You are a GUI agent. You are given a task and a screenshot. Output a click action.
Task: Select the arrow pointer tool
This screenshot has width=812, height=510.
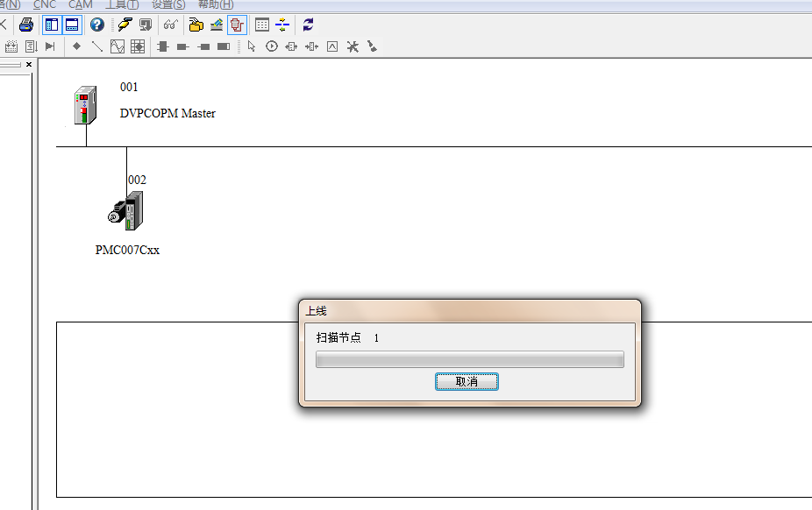(x=252, y=46)
